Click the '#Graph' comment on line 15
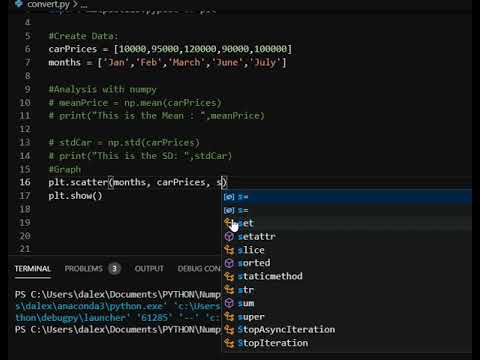The height and width of the screenshot is (360, 480). pyautogui.click(x=64, y=169)
